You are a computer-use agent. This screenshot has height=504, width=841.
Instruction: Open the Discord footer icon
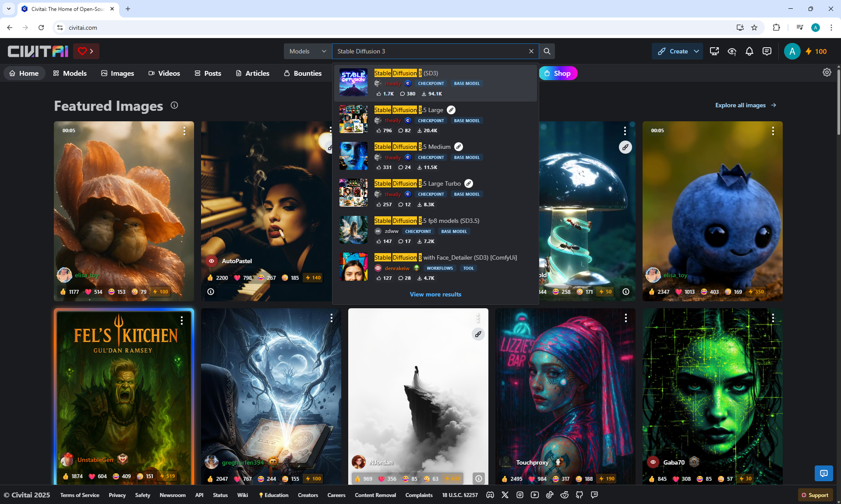click(x=490, y=495)
